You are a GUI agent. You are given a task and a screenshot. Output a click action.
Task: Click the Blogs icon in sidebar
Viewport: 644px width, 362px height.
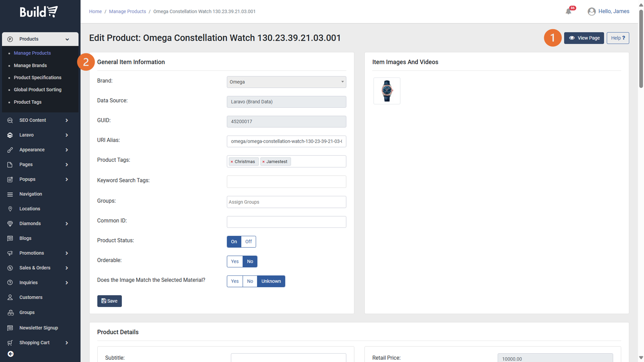pos(10,238)
